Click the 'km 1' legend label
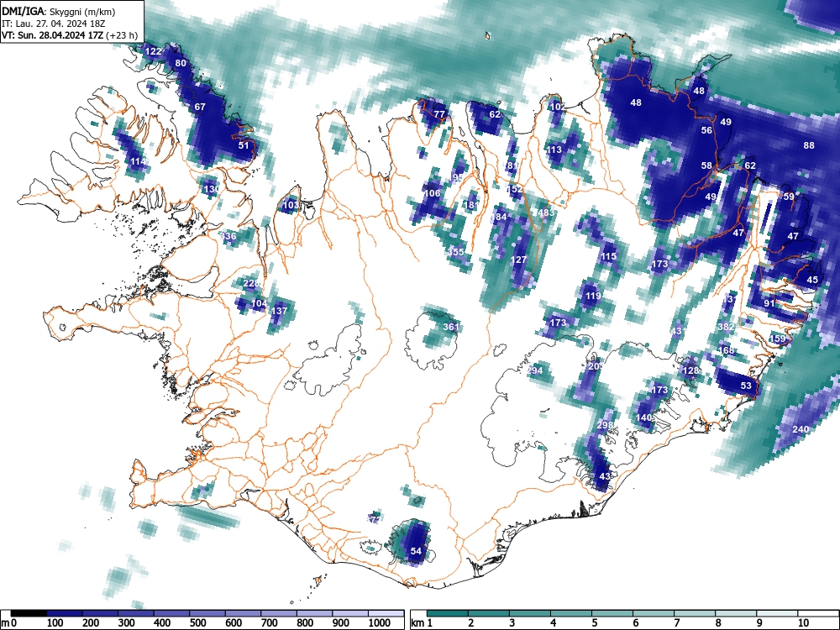Viewport: 840px width, 630px height. pyautogui.click(x=422, y=623)
